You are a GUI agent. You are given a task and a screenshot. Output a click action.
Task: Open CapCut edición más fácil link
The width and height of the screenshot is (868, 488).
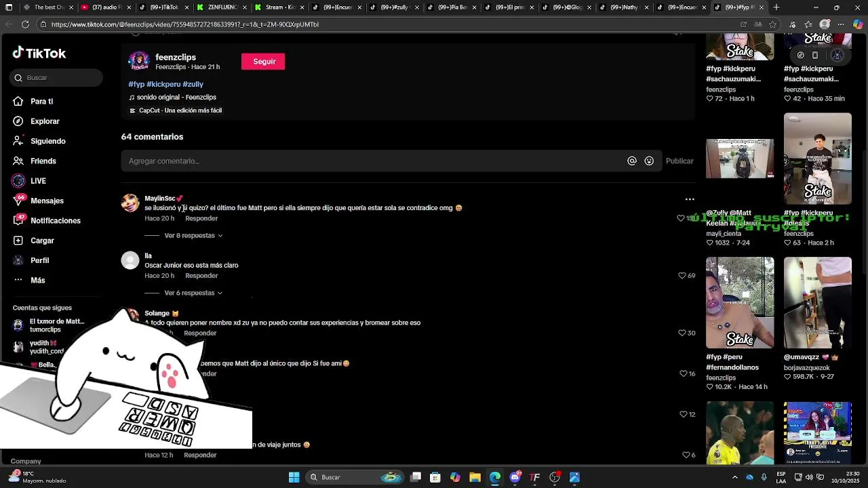(176, 110)
